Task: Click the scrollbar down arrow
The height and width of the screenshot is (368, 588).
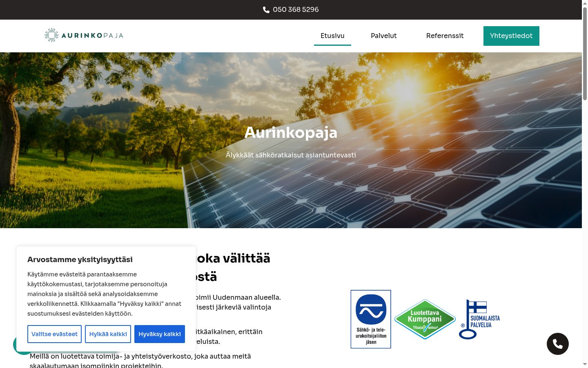Action: pyautogui.click(x=585, y=364)
